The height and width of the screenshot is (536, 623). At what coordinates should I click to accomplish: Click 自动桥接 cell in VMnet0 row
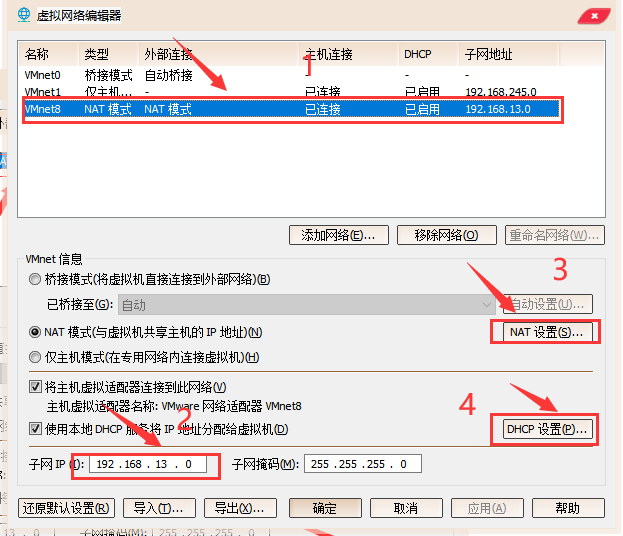pos(168,75)
